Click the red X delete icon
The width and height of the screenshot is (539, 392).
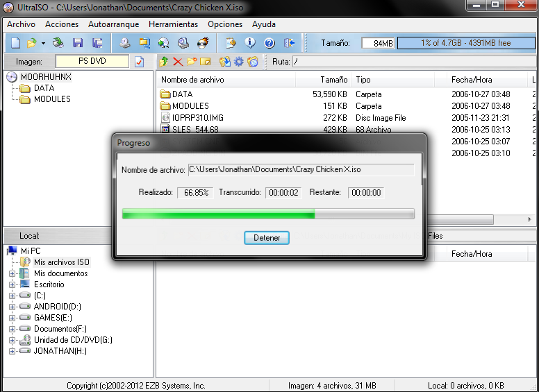178,62
